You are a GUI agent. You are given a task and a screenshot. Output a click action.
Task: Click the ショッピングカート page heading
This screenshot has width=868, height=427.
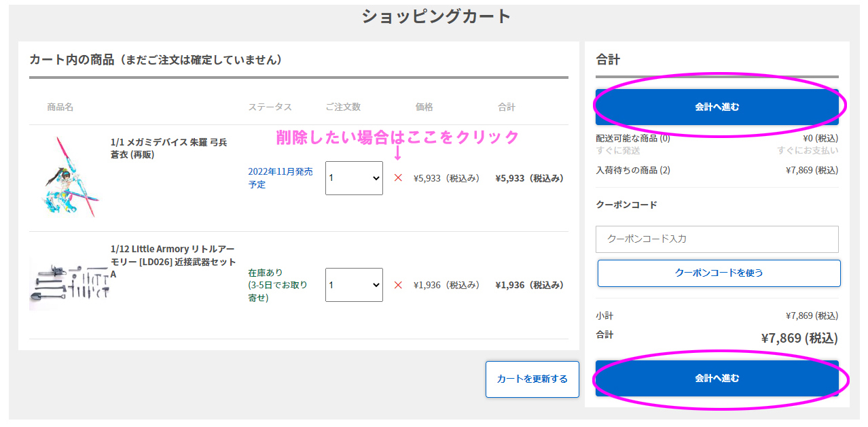pyautogui.click(x=435, y=16)
